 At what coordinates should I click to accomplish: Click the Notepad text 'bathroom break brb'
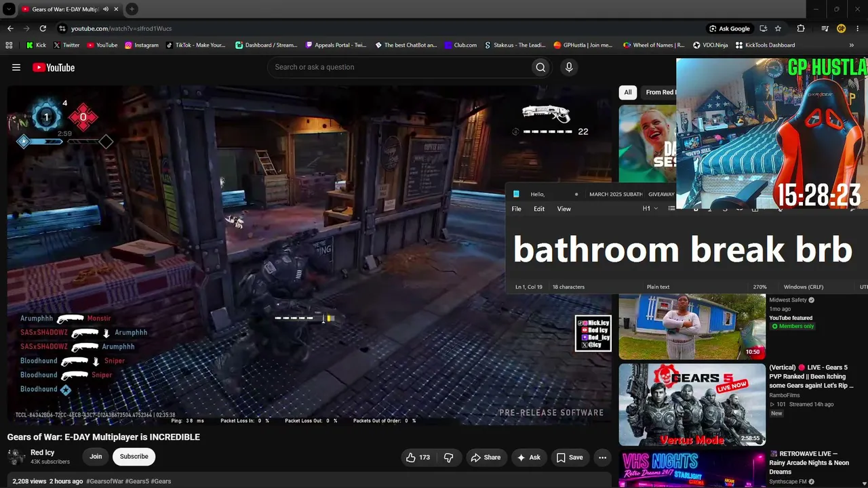[683, 250]
